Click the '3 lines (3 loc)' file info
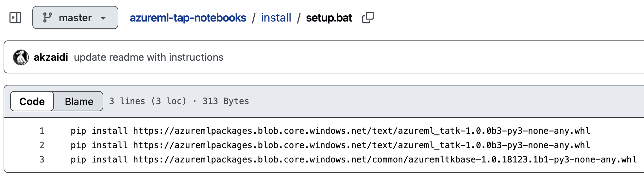The height and width of the screenshot is (184, 644). [x=147, y=101]
